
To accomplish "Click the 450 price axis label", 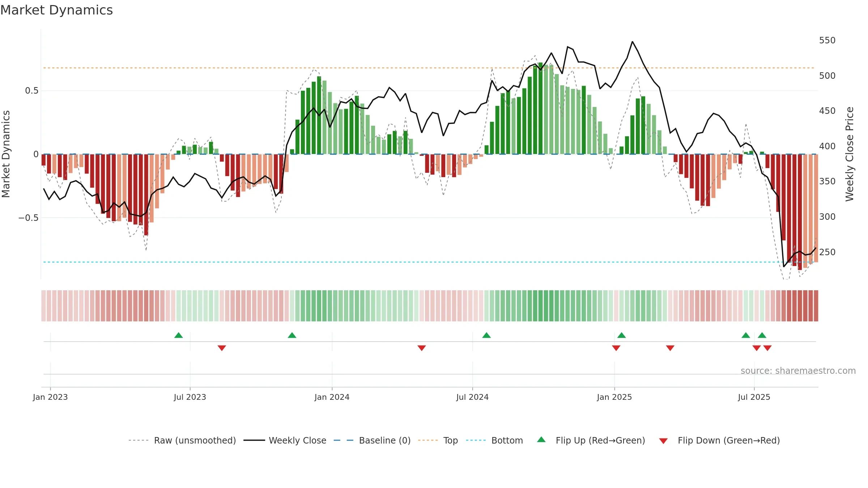I will [827, 111].
